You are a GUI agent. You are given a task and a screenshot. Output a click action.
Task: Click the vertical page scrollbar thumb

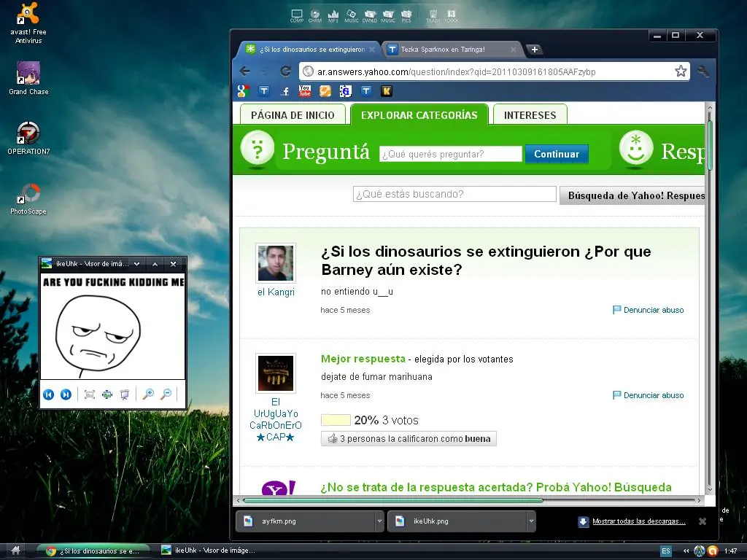(x=710, y=145)
